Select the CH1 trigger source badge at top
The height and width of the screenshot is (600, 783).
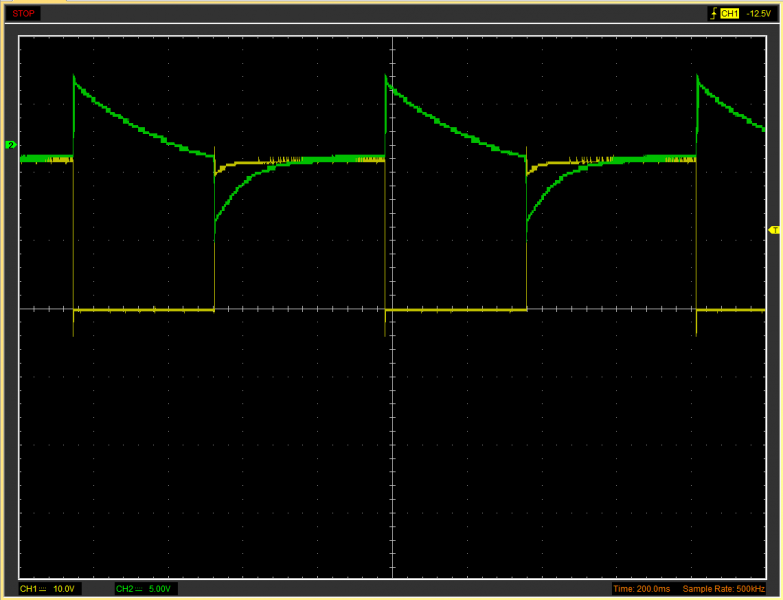(729, 13)
